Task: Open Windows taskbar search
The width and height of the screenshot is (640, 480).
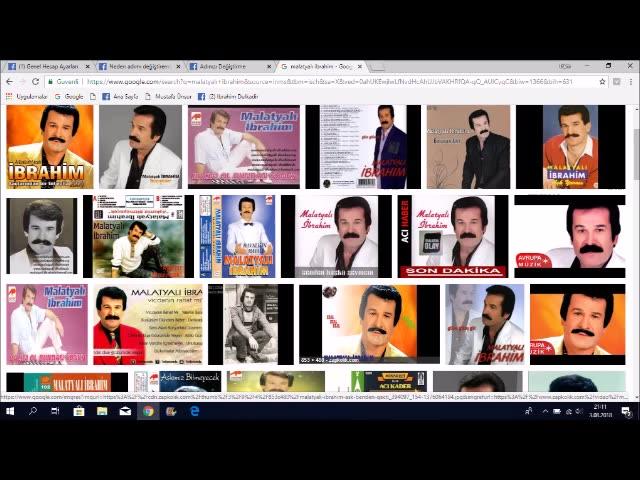Action: coord(33,411)
